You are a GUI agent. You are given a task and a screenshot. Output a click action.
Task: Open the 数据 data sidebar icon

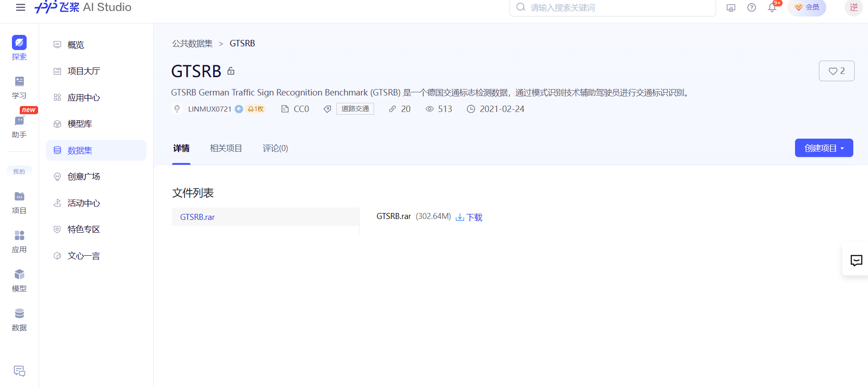point(19,320)
